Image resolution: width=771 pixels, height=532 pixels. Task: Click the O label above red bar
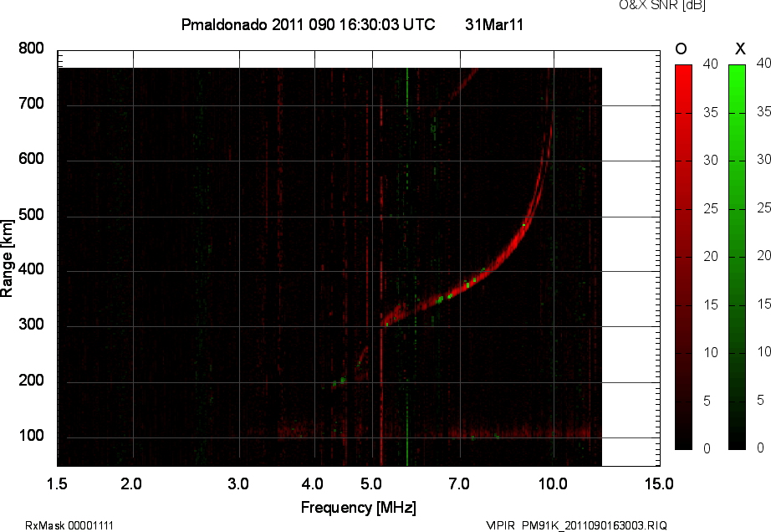(681, 49)
